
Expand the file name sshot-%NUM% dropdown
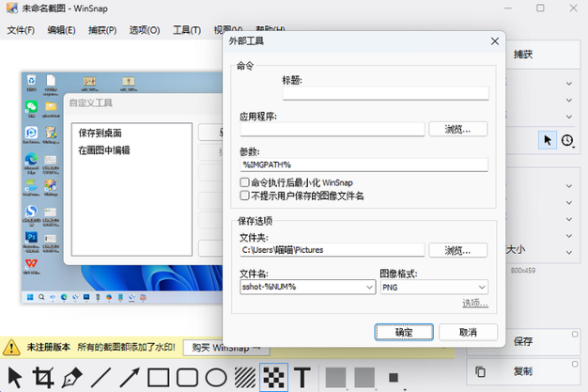[366, 287]
